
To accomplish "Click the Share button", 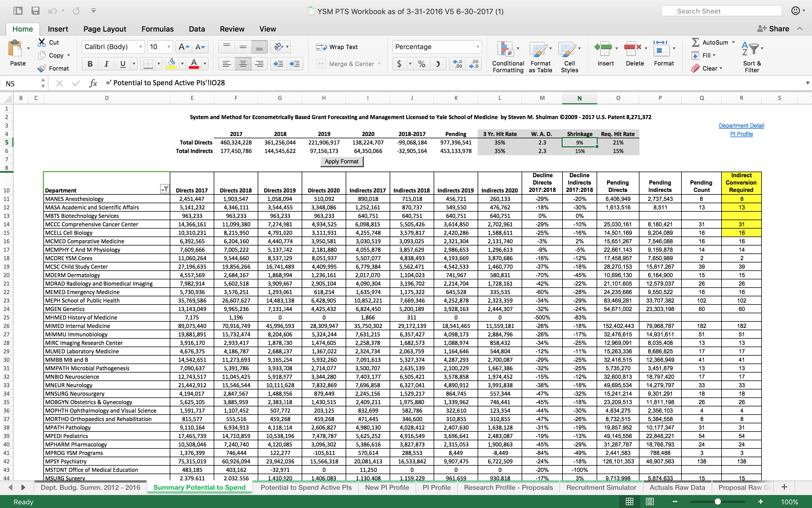I will tap(773, 29).
